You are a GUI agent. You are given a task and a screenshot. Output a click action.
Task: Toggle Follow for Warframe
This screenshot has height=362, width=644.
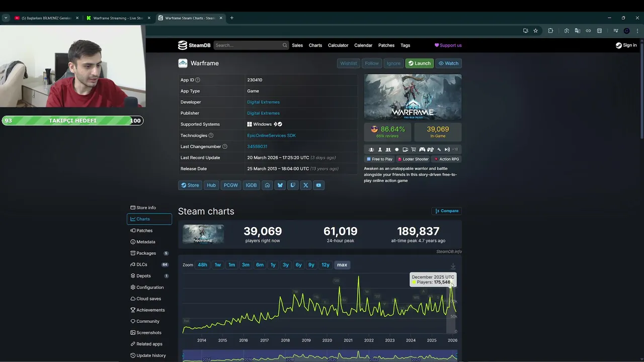click(372, 63)
